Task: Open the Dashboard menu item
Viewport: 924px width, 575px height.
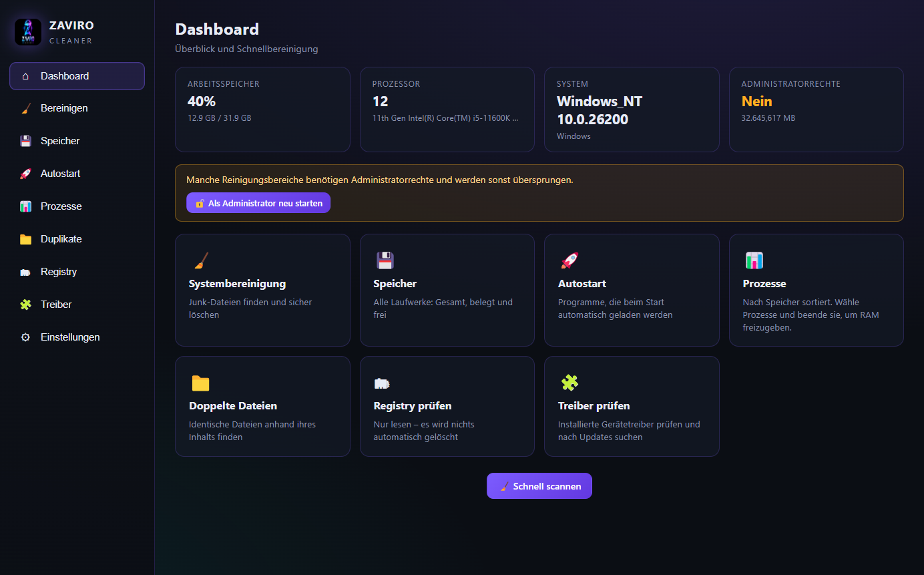Action: point(77,76)
